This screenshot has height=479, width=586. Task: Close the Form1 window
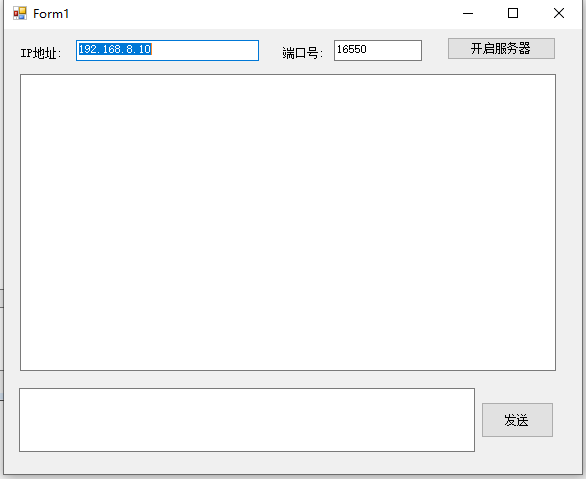point(559,13)
